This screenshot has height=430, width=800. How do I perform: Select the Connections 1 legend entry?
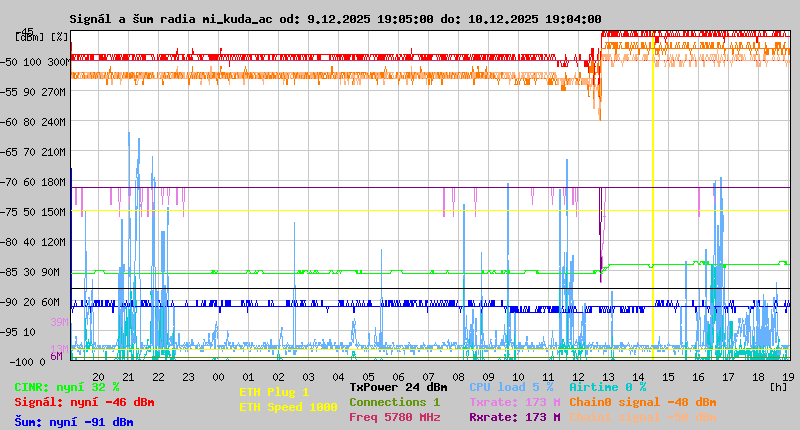[394, 402]
